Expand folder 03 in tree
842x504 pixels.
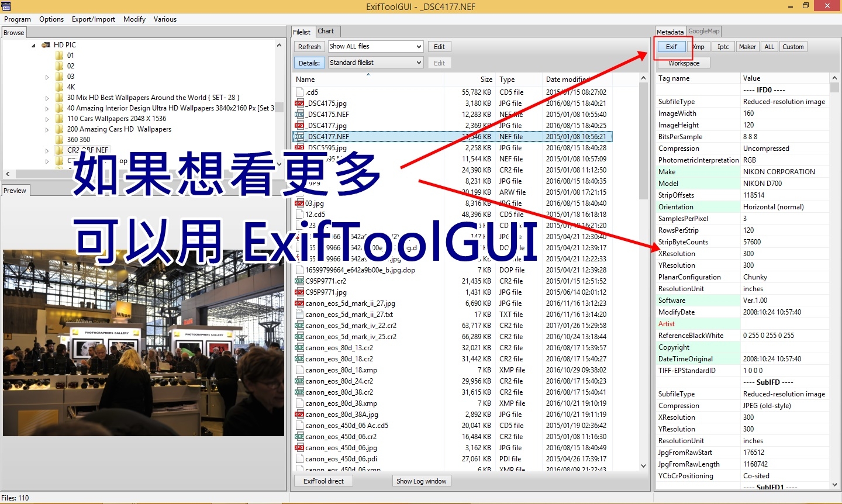(47, 77)
